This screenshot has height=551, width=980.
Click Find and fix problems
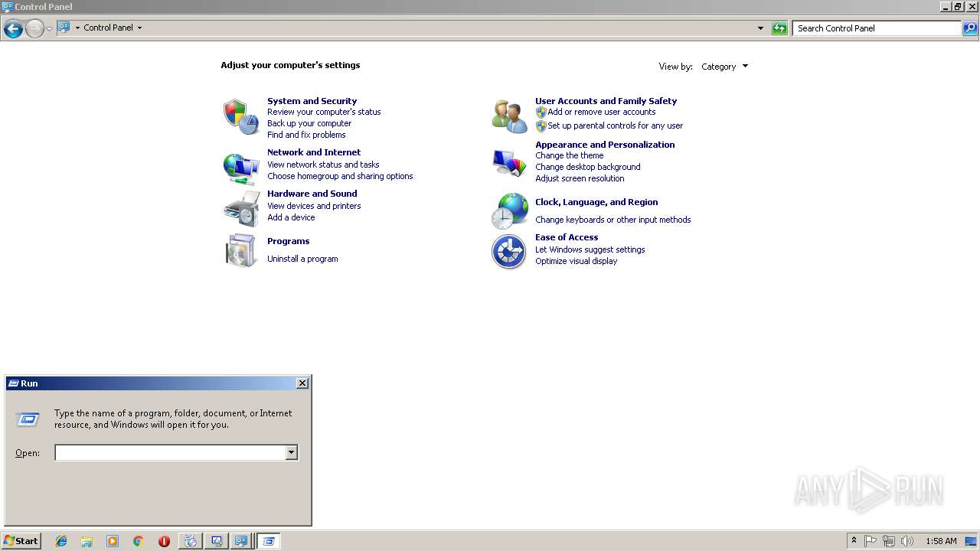point(306,135)
